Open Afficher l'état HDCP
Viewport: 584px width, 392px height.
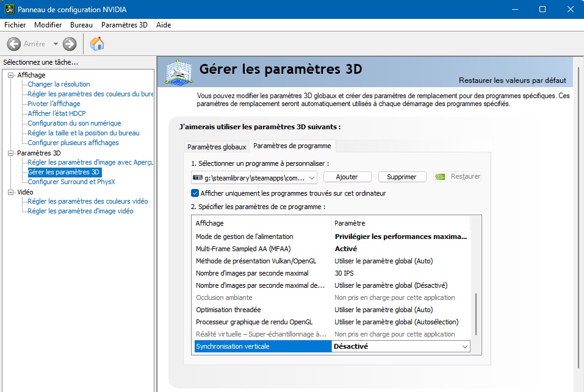tap(57, 113)
